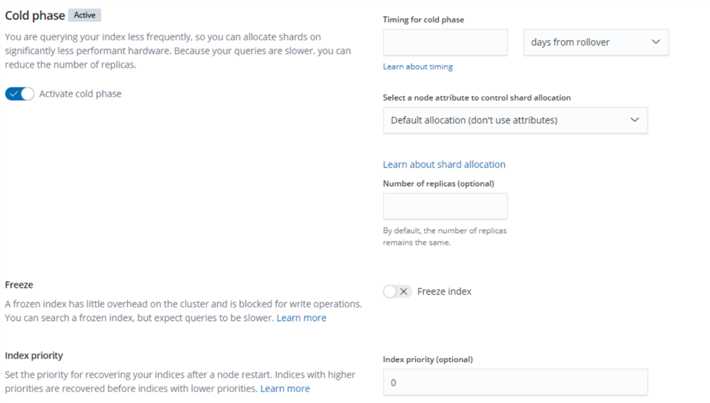The image size is (710, 403).
Task: Follow Learn more link under Index priority
Action: pyautogui.click(x=285, y=389)
